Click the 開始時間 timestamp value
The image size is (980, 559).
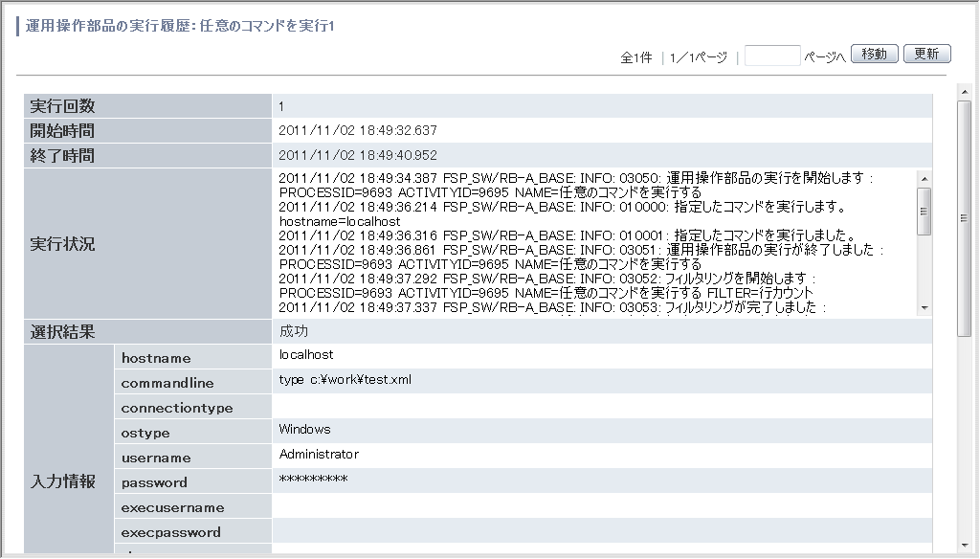tap(357, 130)
